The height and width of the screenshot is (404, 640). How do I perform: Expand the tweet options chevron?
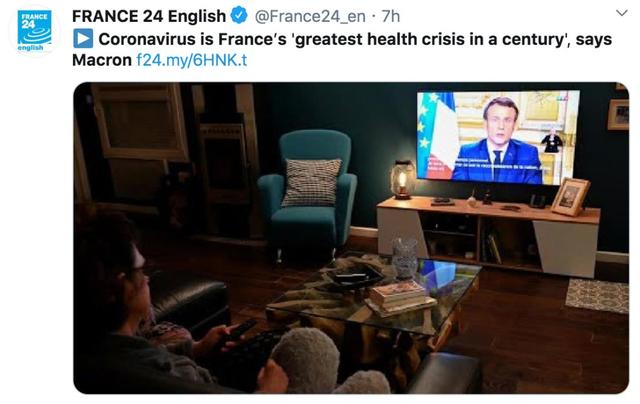click(622, 13)
